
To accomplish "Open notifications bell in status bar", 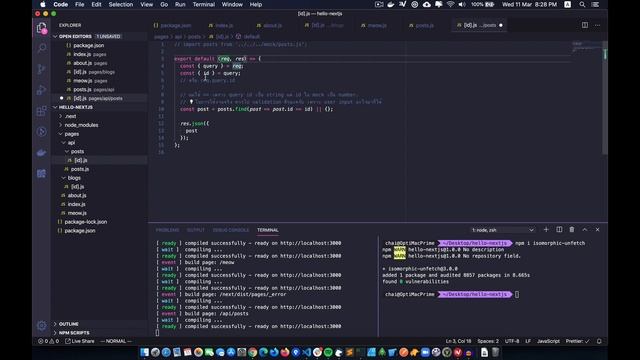I will click(599, 341).
